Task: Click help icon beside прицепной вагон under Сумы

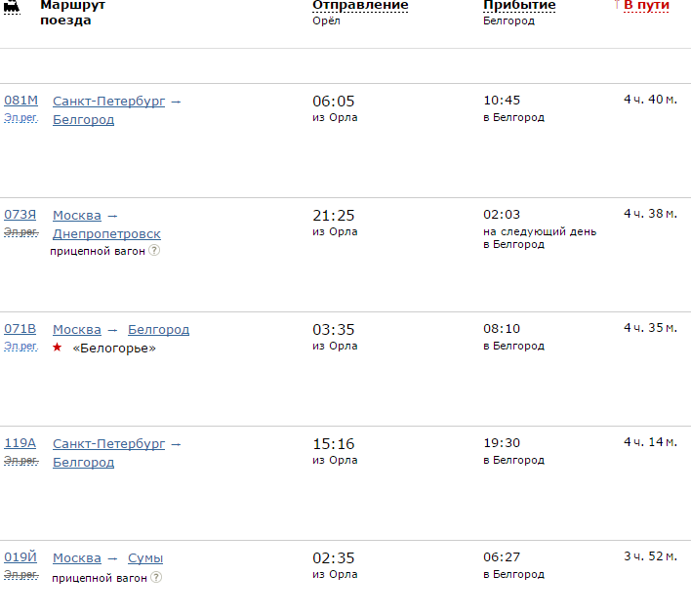Action: pos(154,577)
